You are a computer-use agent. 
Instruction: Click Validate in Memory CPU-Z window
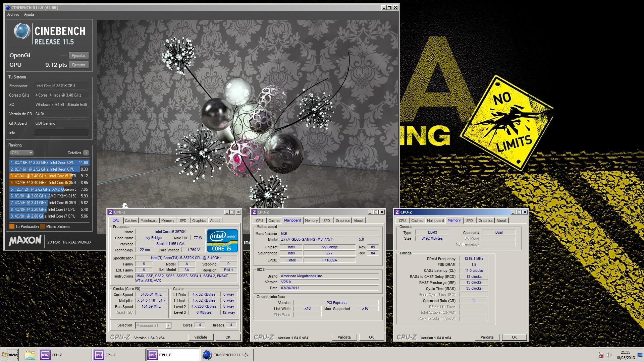coord(487,337)
